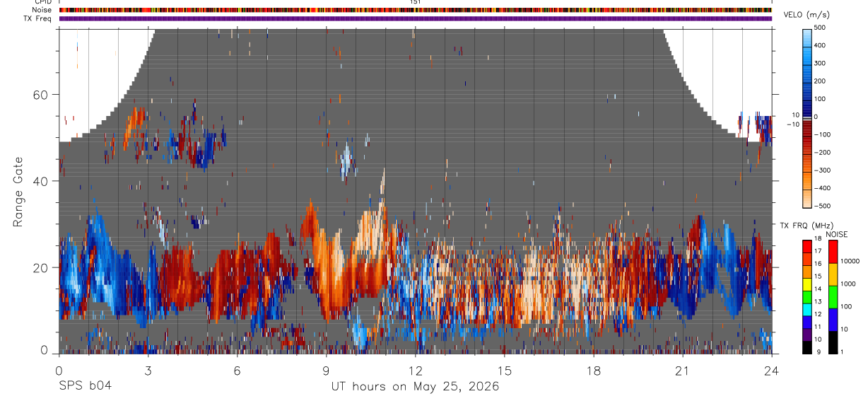Click the CPID value '151'
The height and width of the screenshot is (401, 868).
tap(416, 2)
